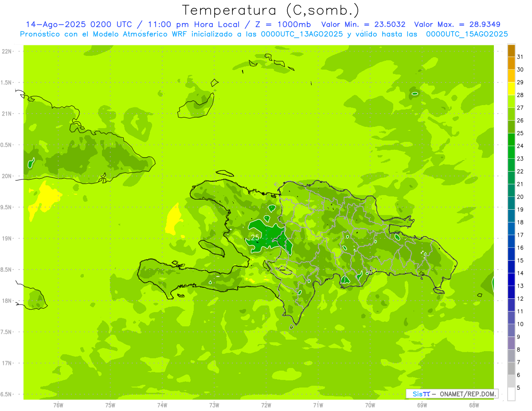Click the '5' legend value

click(x=519, y=388)
